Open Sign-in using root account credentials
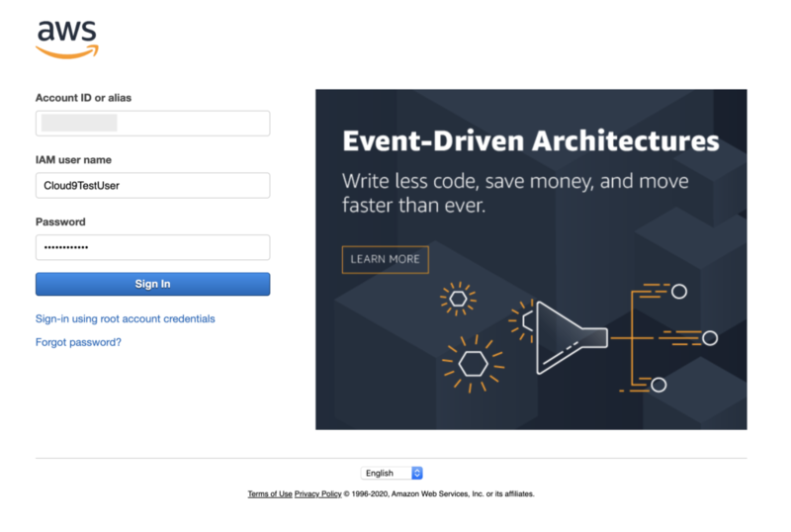Screen dimensions: 791x532 coord(126,318)
